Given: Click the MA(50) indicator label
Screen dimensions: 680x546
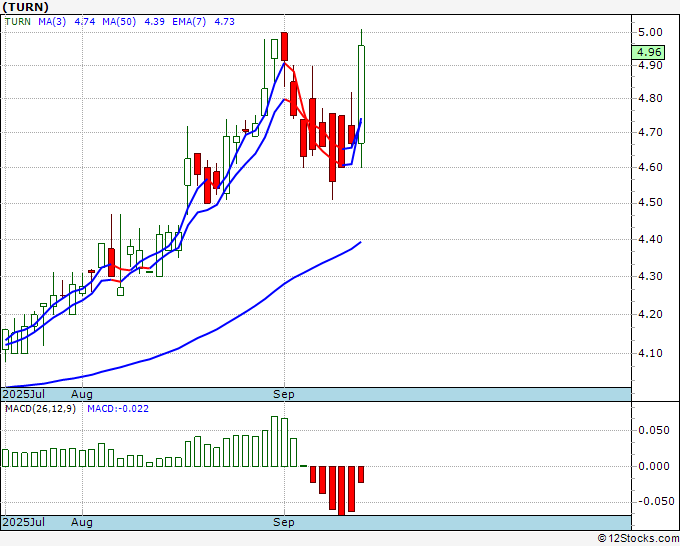Looking at the screenshot, I should (119, 22).
